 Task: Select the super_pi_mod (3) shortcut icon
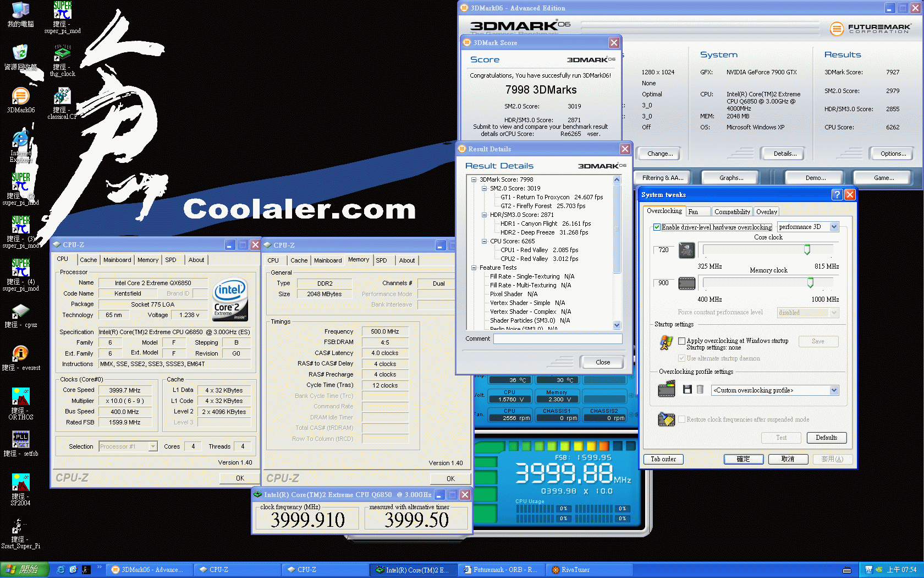(20, 232)
